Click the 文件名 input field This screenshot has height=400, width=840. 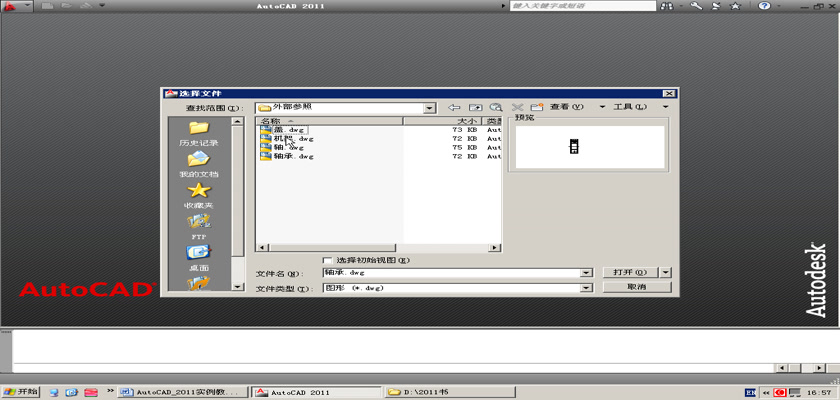(x=452, y=273)
